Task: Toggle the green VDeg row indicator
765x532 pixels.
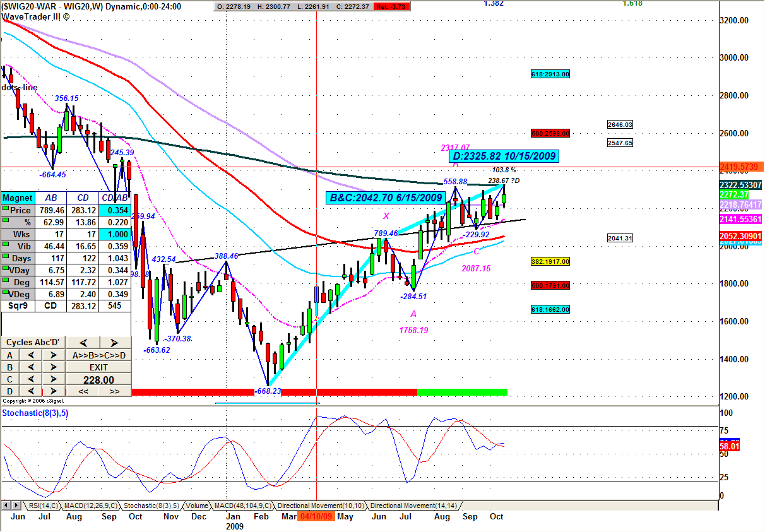Action: tap(6, 292)
